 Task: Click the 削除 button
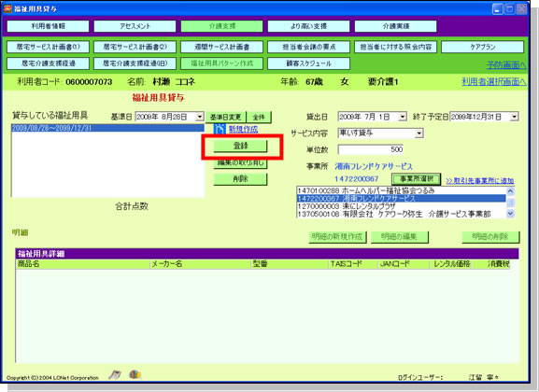[240, 179]
